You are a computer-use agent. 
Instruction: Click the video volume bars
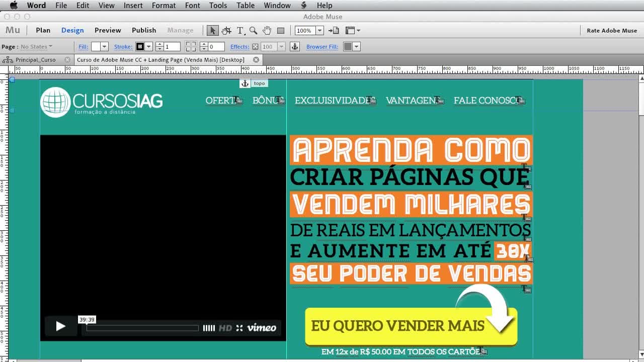209,328
